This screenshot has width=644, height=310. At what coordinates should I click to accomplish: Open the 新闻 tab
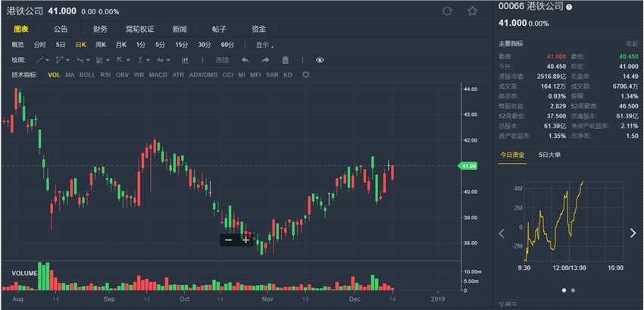tap(180, 30)
